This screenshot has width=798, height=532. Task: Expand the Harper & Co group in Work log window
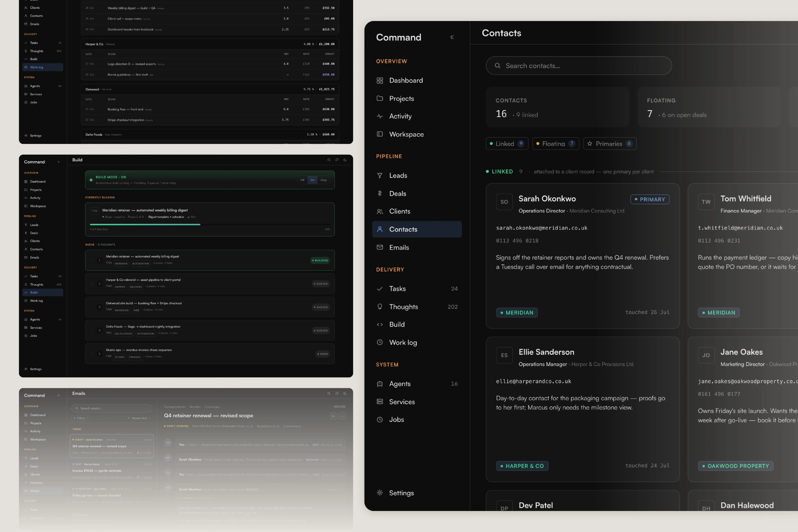210,44
